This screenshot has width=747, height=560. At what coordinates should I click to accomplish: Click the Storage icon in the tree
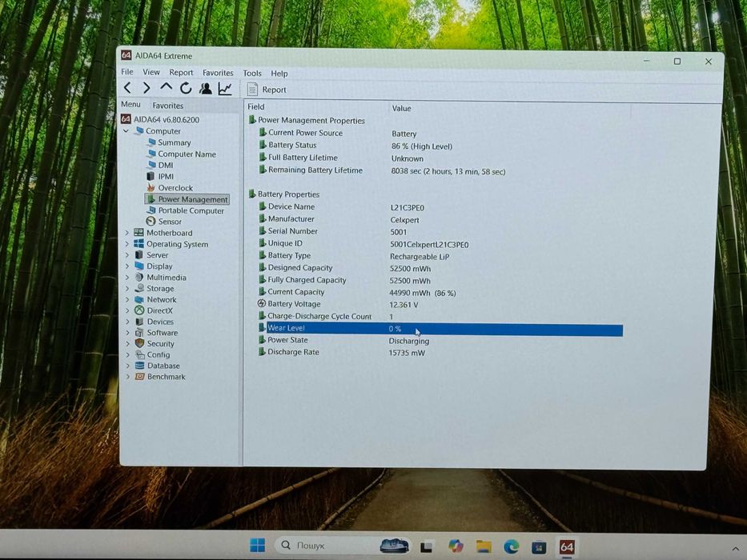coord(139,288)
